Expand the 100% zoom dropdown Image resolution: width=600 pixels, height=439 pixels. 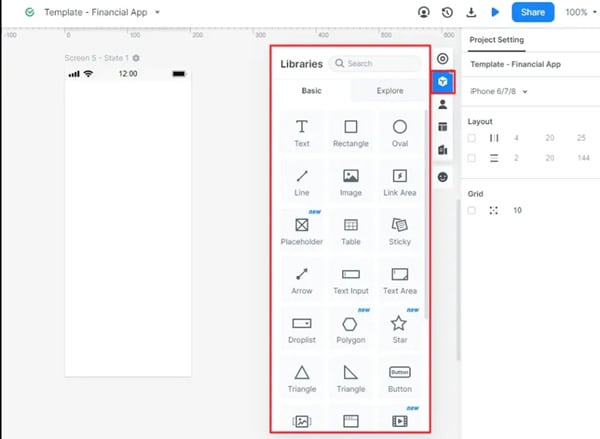(x=580, y=12)
